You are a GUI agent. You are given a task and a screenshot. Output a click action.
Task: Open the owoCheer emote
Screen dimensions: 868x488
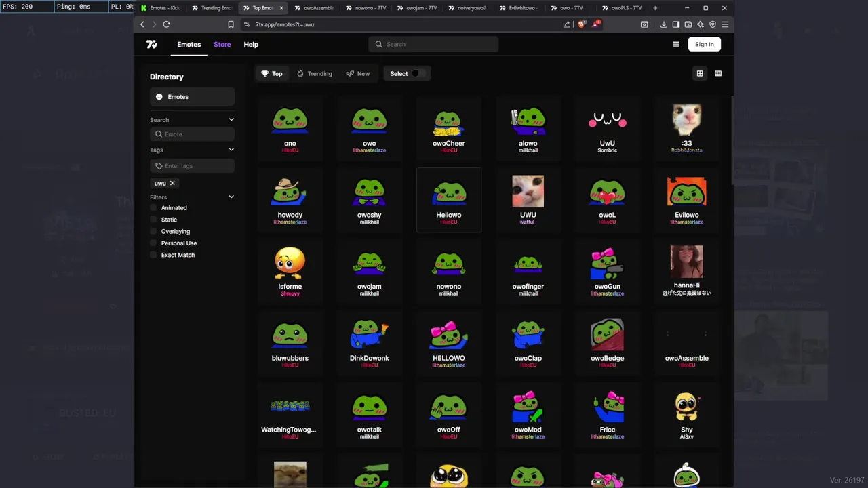pos(448,128)
